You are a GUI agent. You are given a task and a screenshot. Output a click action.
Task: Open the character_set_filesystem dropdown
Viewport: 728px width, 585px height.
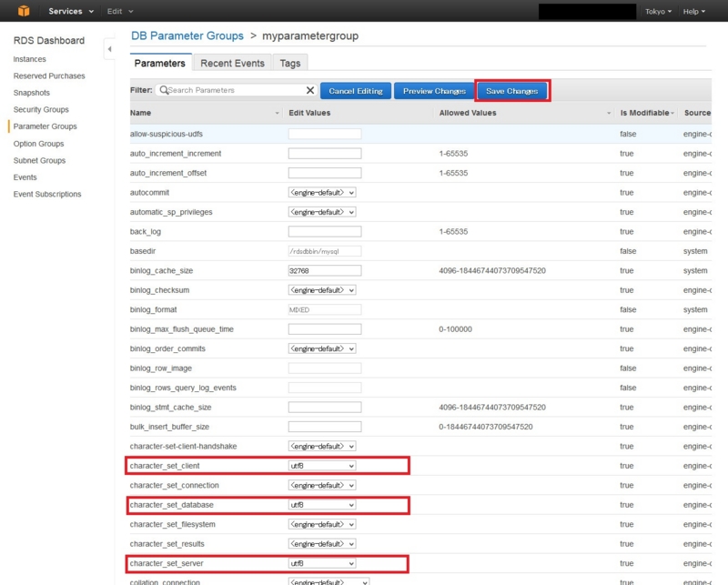322,524
